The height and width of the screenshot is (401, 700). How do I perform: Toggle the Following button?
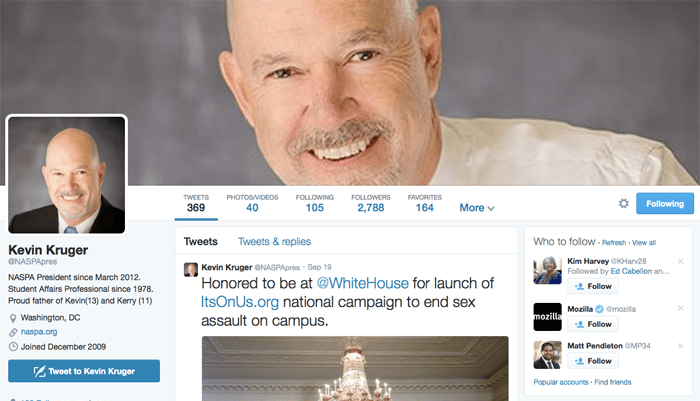(x=665, y=204)
